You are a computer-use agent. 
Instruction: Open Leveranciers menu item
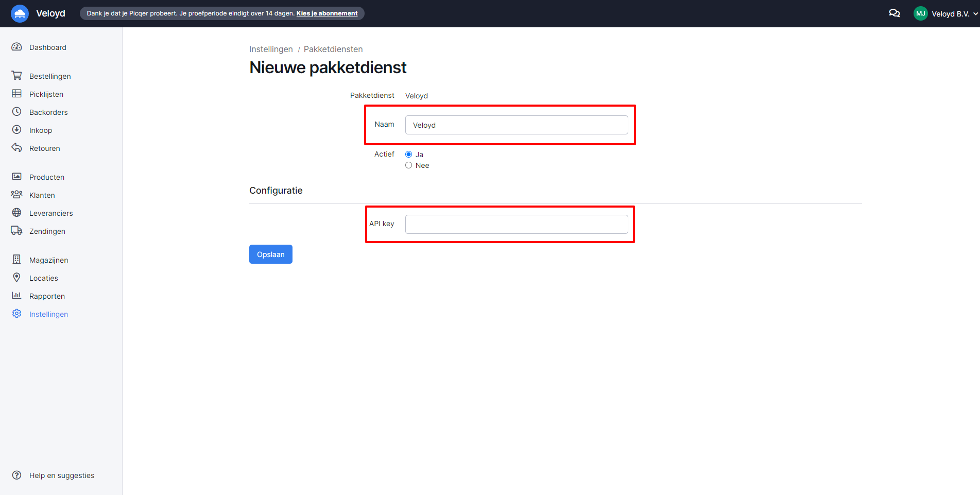tap(51, 213)
